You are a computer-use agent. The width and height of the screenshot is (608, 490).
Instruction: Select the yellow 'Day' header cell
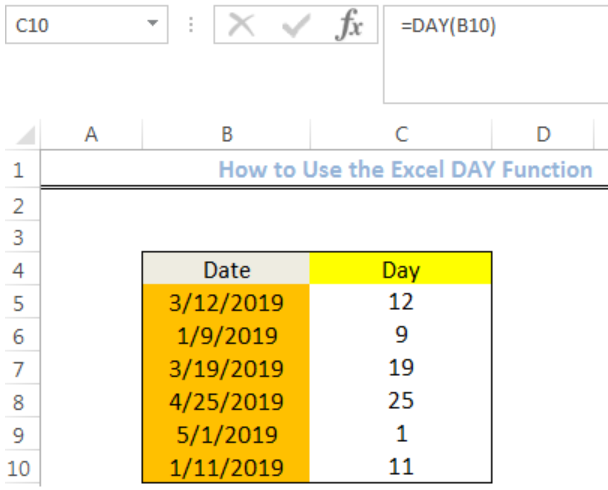[x=401, y=269]
